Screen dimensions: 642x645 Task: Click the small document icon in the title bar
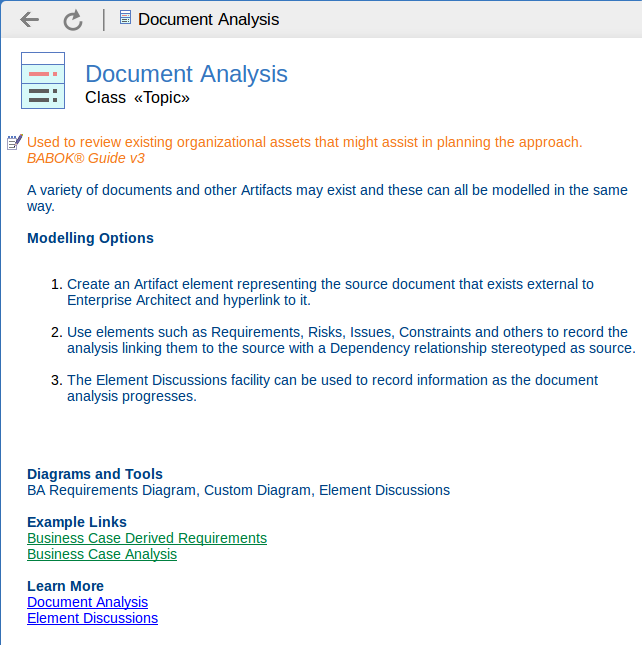tap(125, 18)
